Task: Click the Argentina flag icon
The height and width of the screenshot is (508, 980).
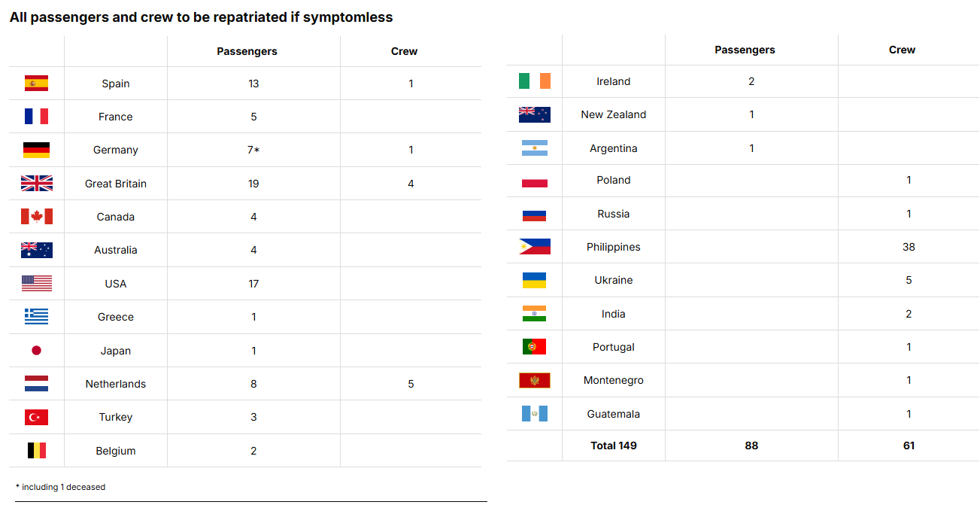Action: tap(535, 148)
